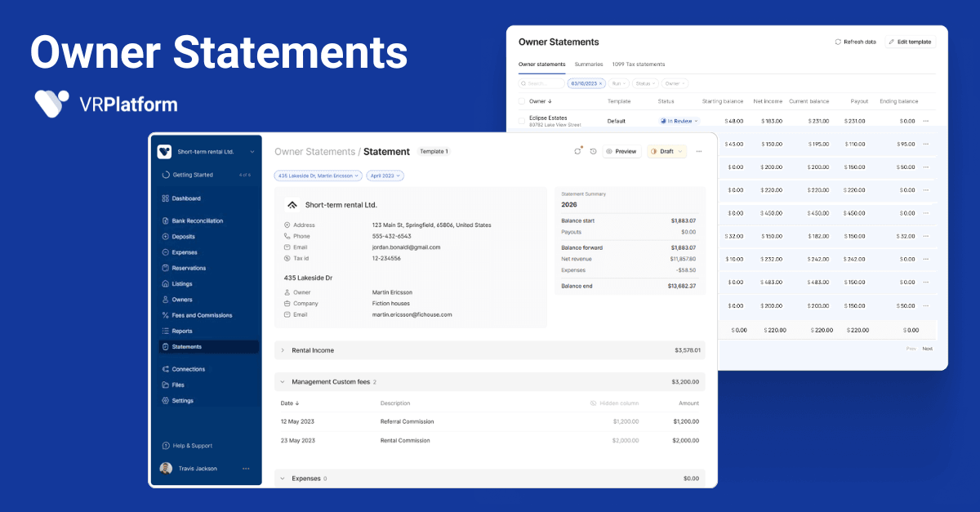Tick the Eclipse Estates row checkbox
980x512 pixels.
[x=522, y=121]
